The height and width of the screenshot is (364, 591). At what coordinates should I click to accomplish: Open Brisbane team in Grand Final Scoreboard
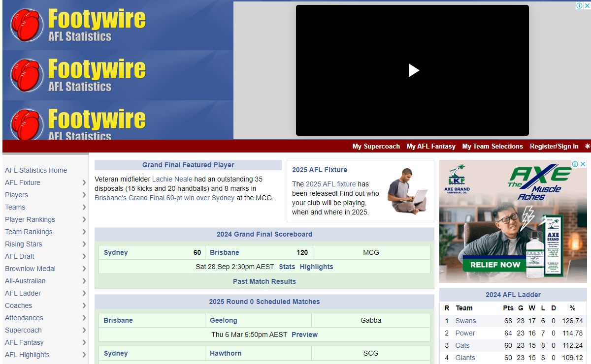225,252
